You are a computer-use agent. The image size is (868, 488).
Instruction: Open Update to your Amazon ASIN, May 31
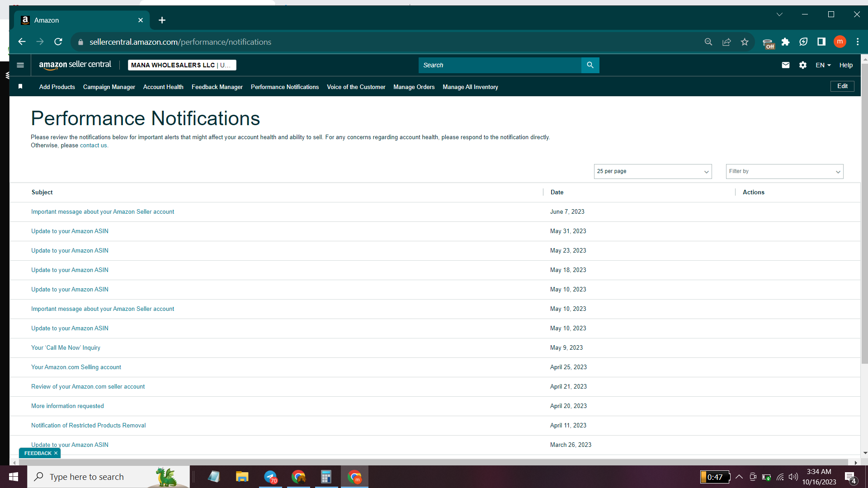click(70, 231)
